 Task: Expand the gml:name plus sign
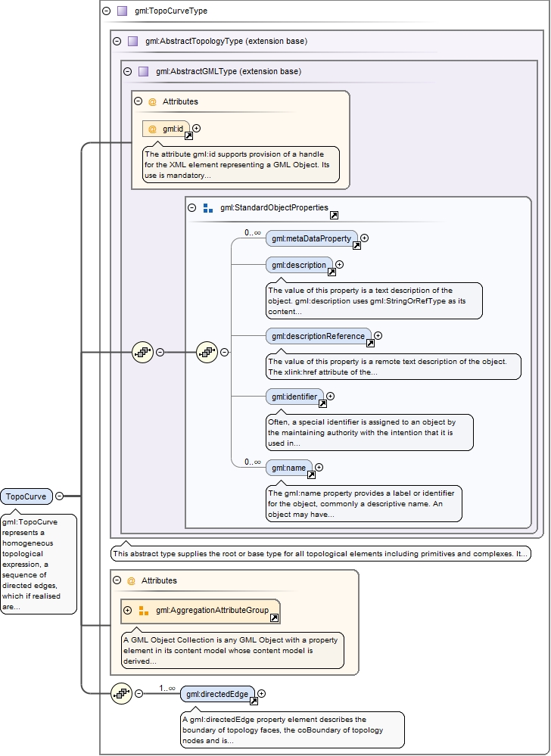pyautogui.click(x=319, y=467)
